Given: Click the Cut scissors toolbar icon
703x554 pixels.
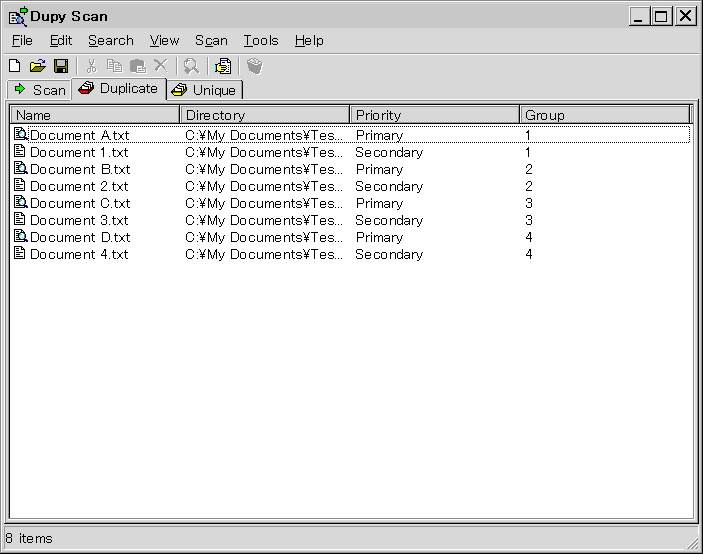Looking at the screenshot, I should pos(91,66).
